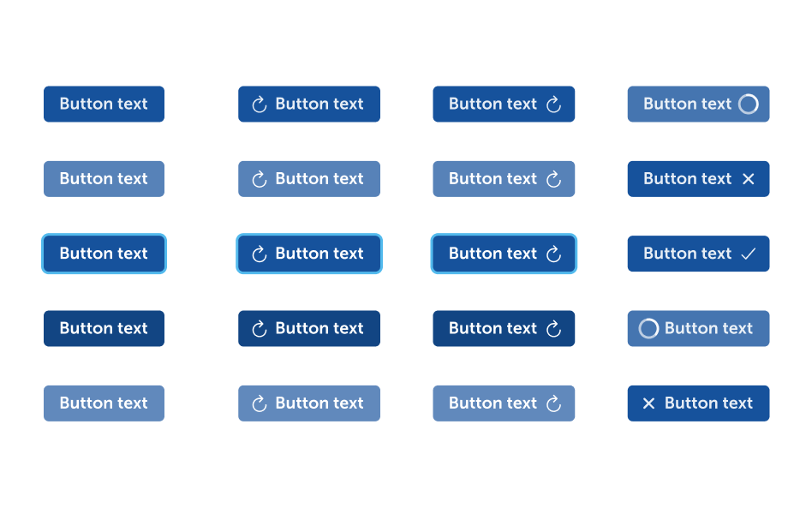Click the leading refresh icon in the fourth row
This screenshot has width=812, height=508.
pyautogui.click(x=260, y=328)
